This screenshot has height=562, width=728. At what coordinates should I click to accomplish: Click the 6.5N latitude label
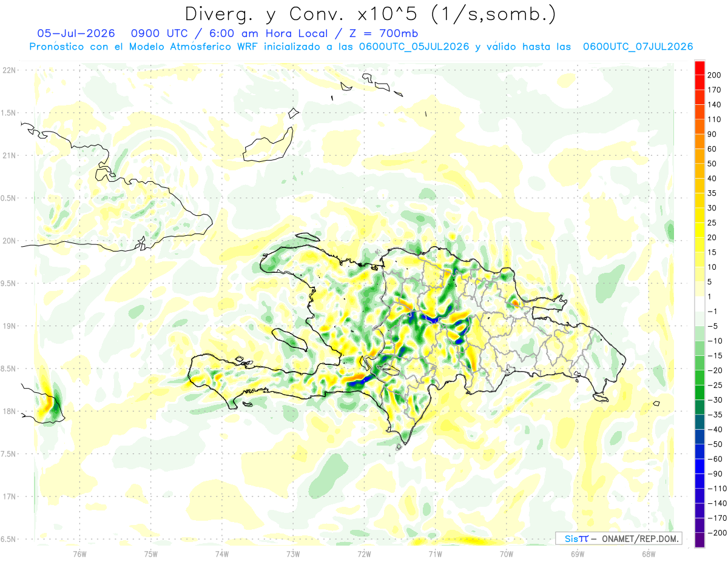pyautogui.click(x=9, y=539)
